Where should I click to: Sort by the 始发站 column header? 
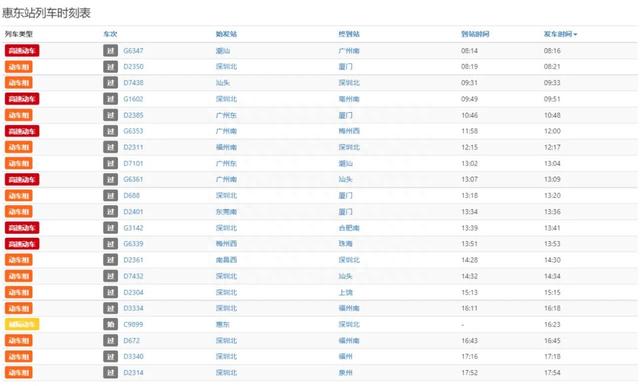pyautogui.click(x=226, y=34)
